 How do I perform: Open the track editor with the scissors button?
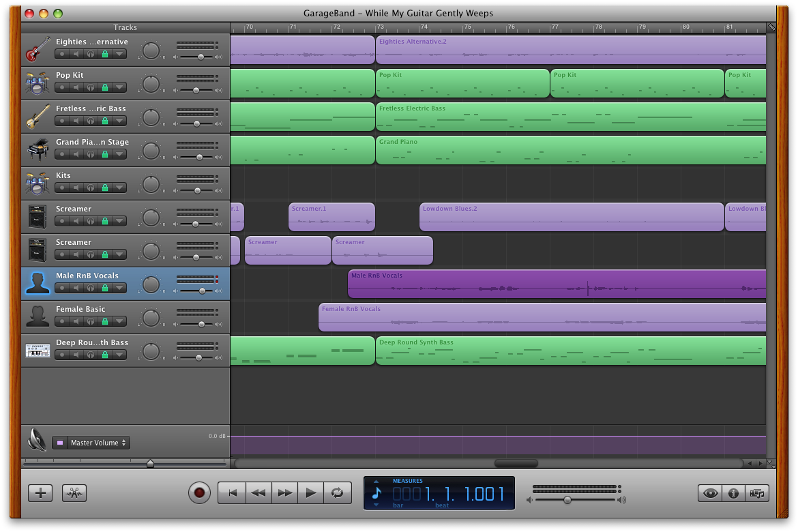pyautogui.click(x=74, y=493)
